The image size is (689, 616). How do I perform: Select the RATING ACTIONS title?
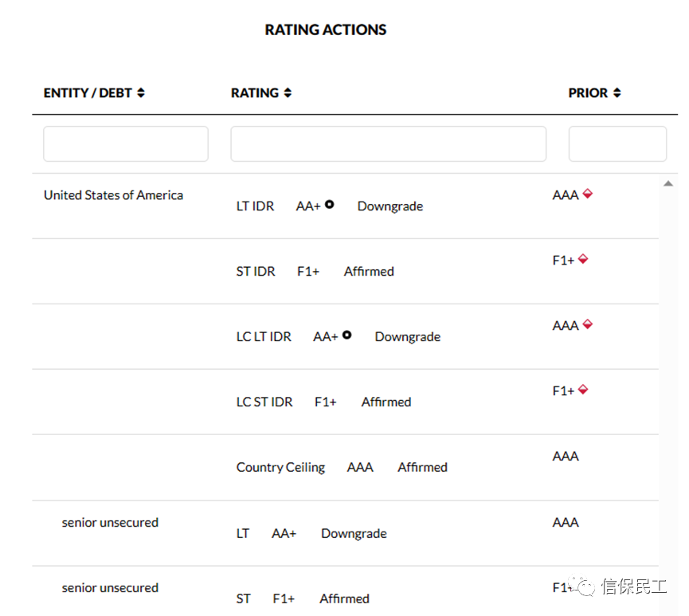[326, 30]
